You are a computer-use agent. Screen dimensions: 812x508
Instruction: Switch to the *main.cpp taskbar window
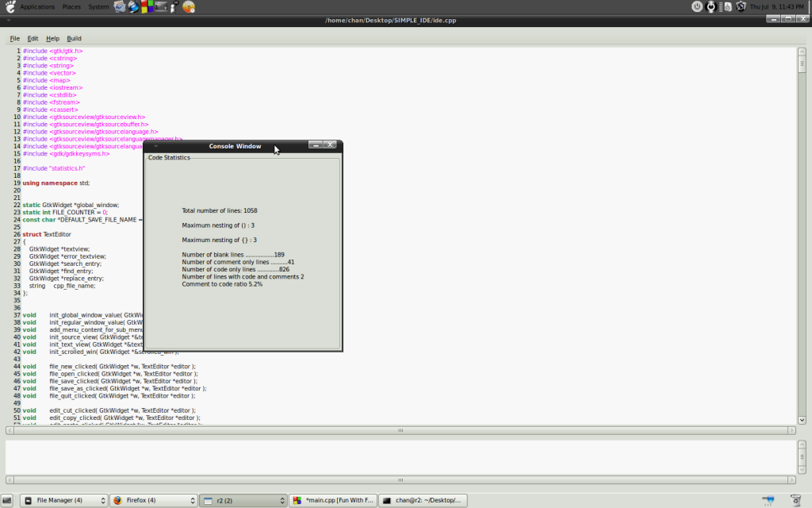(333, 500)
